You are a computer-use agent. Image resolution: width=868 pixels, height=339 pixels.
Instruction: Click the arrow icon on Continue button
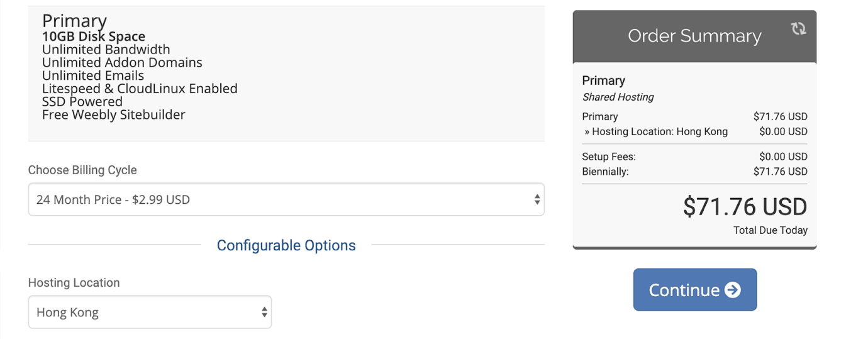(732, 290)
